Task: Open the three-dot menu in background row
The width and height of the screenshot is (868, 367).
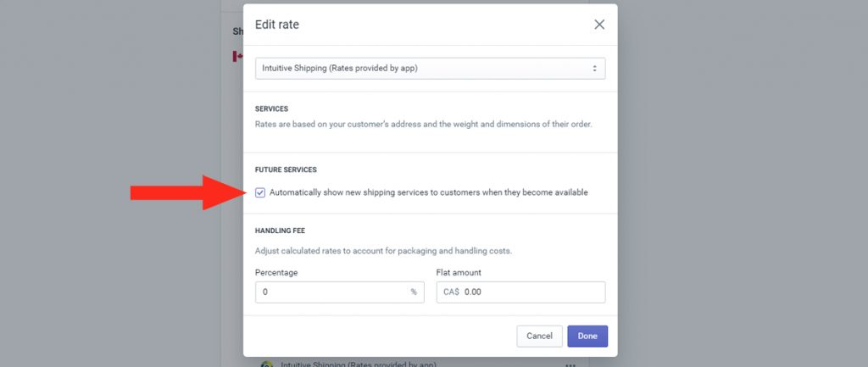Action: point(570,364)
